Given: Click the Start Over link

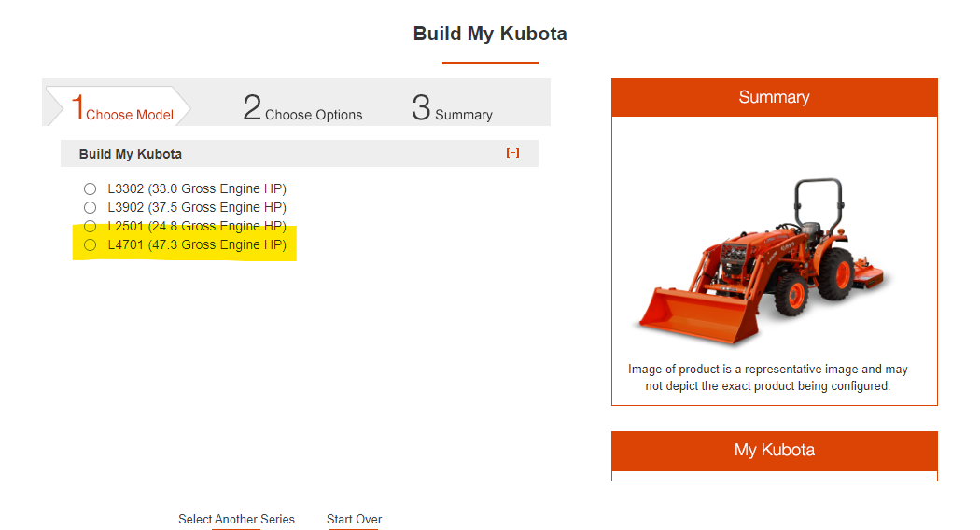Looking at the screenshot, I should [354, 519].
